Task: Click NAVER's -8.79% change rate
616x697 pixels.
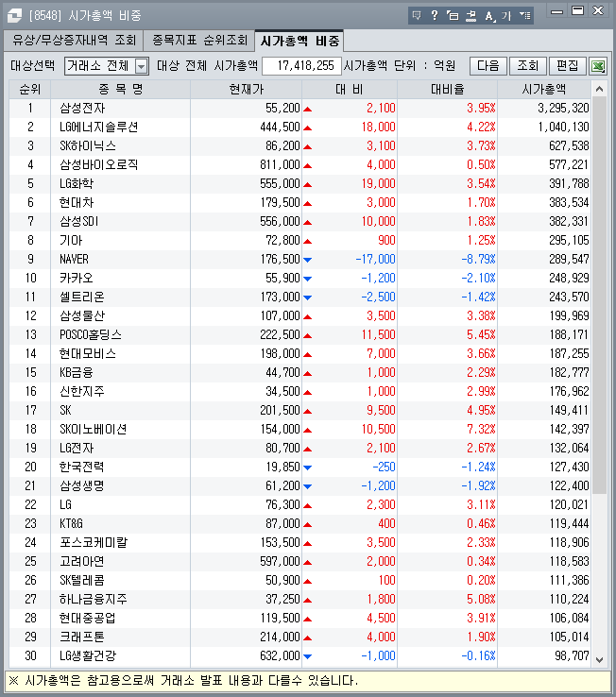Action: coord(478,259)
